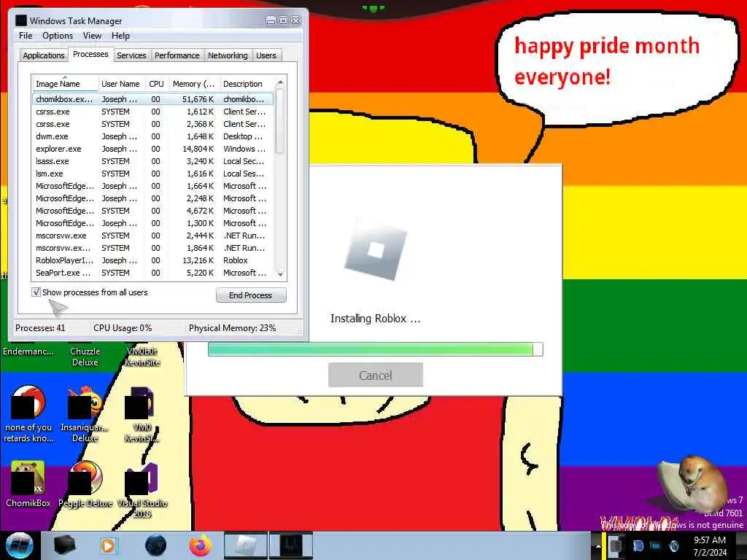Switch to the Users tab
This screenshot has width=747, height=560.
pos(266,55)
